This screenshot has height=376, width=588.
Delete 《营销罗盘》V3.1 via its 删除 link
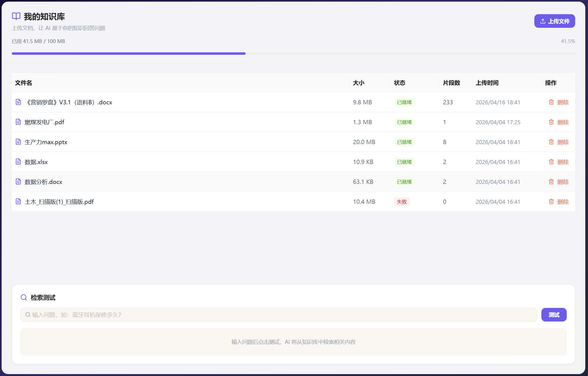coord(563,102)
